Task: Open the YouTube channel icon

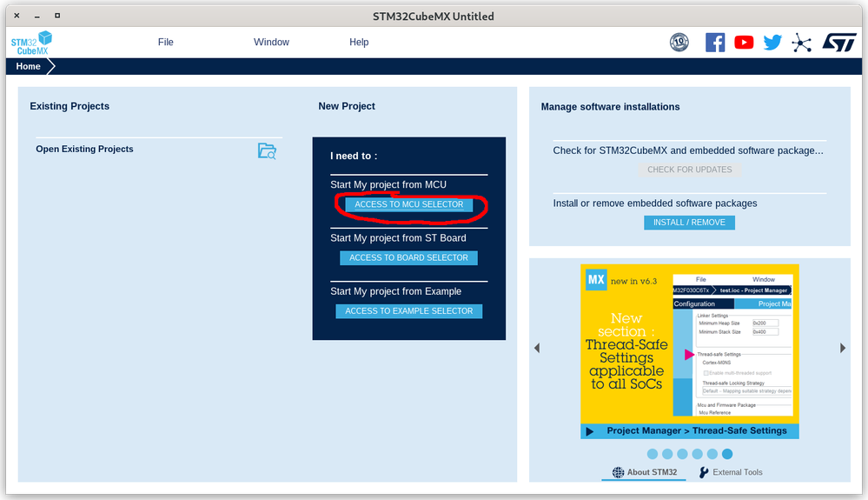Action: point(744,42)
